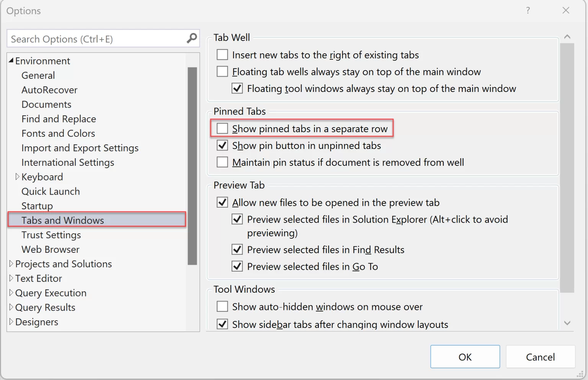
Task: Collapse the Environment section
Action: [x=11, y=61]
